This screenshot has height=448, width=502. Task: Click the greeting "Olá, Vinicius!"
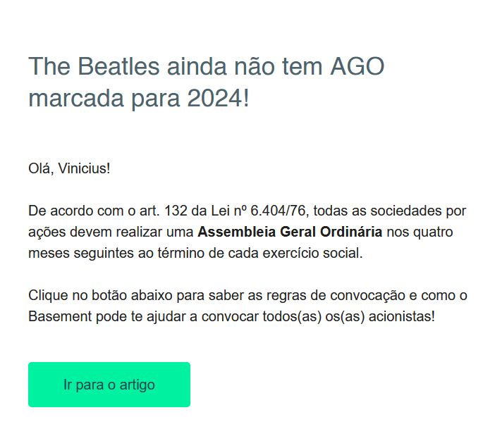(69, 168)
